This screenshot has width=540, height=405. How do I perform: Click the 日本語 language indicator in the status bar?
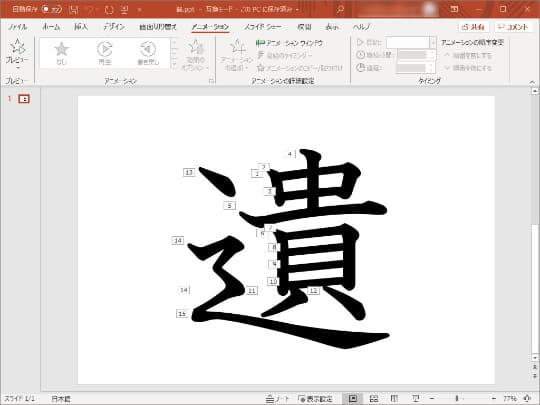[61, 399]
